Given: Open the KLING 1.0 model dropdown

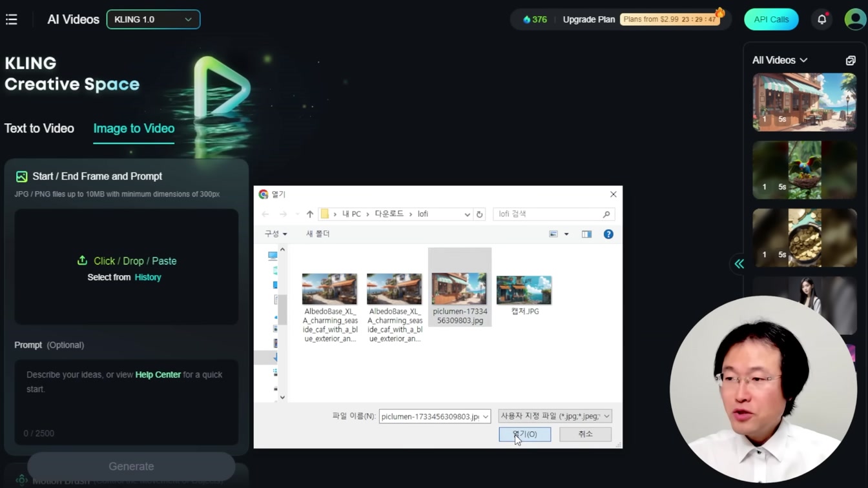Looking at the screenshot, I should point(153,19).
